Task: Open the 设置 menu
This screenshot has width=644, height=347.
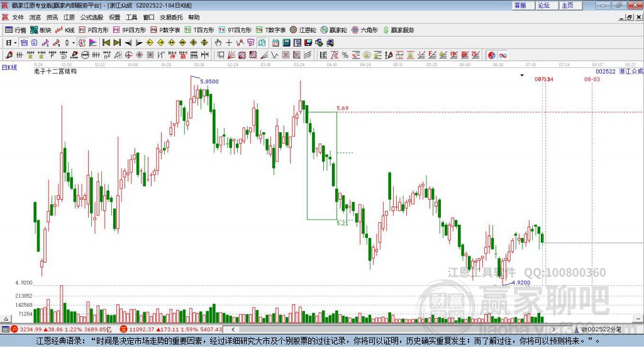Action: (114, 17)
